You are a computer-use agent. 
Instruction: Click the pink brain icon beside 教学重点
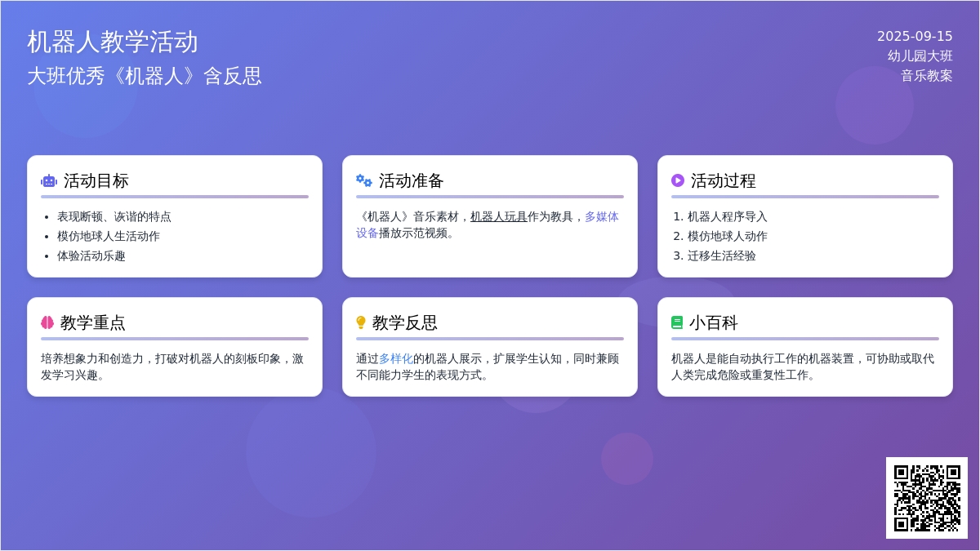coord(47,322)
